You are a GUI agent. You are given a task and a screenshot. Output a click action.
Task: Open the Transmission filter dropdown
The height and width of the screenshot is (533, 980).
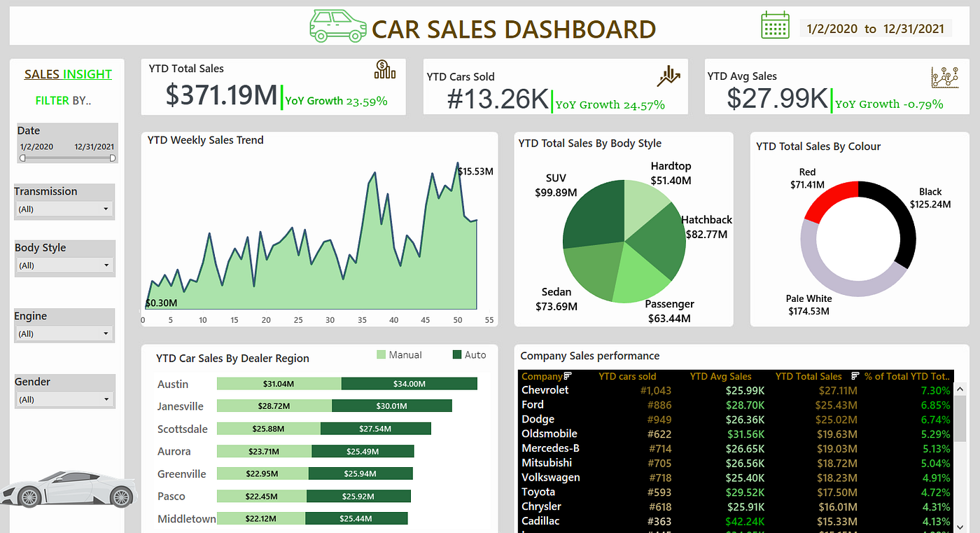(64, 209)
